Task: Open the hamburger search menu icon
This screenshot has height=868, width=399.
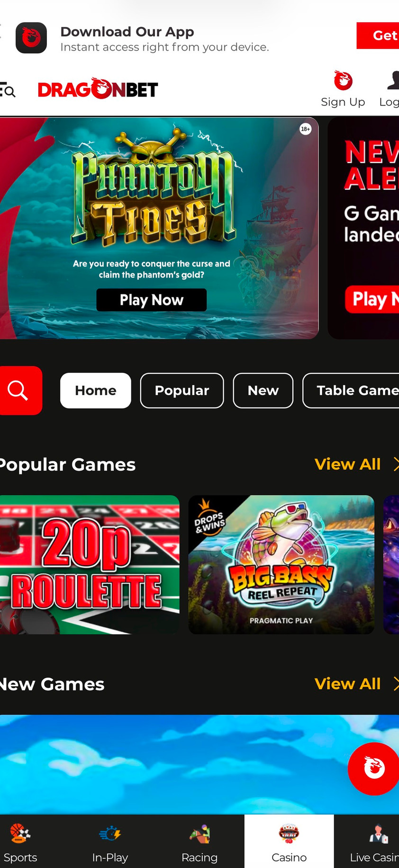Action: [x=8, y=90]
